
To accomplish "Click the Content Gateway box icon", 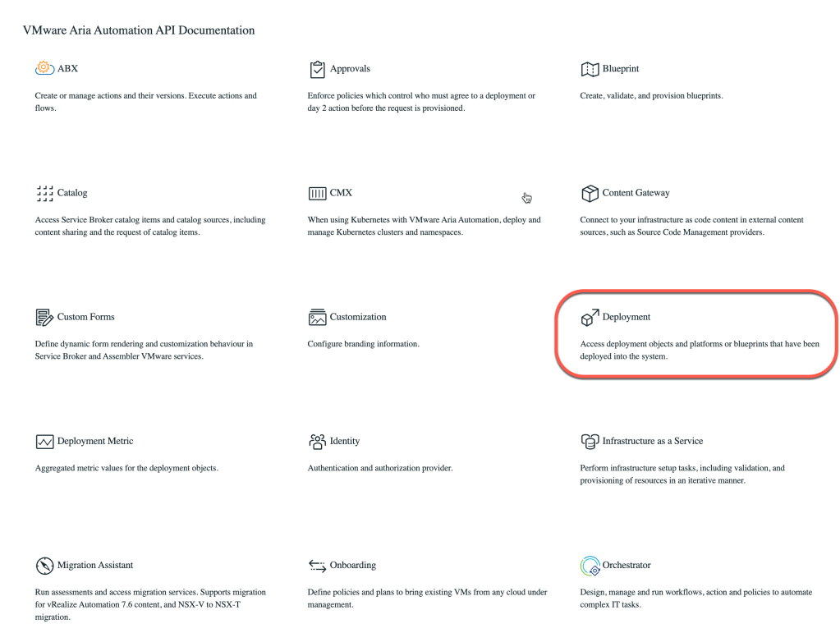I will [x=590, y=193].
